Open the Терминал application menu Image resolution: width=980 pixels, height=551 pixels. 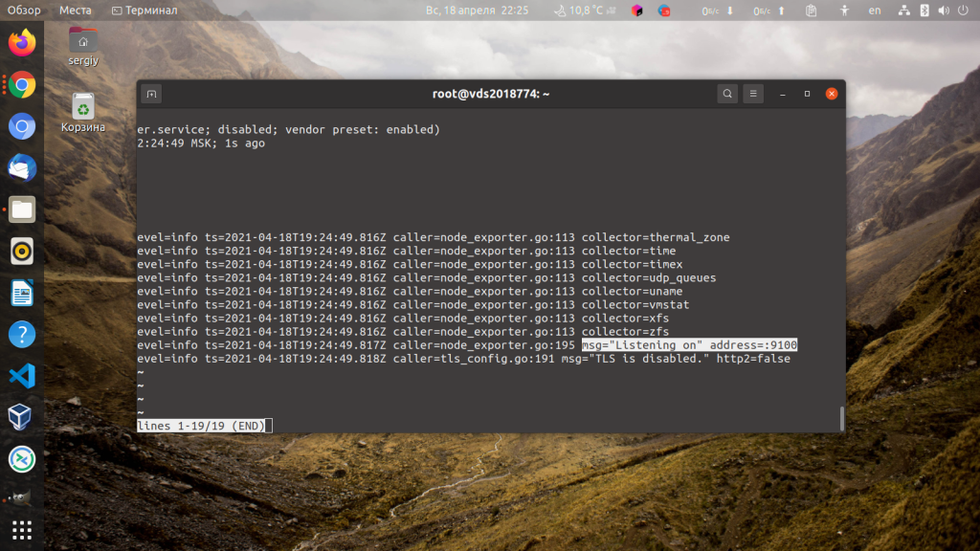coord(145,10)
